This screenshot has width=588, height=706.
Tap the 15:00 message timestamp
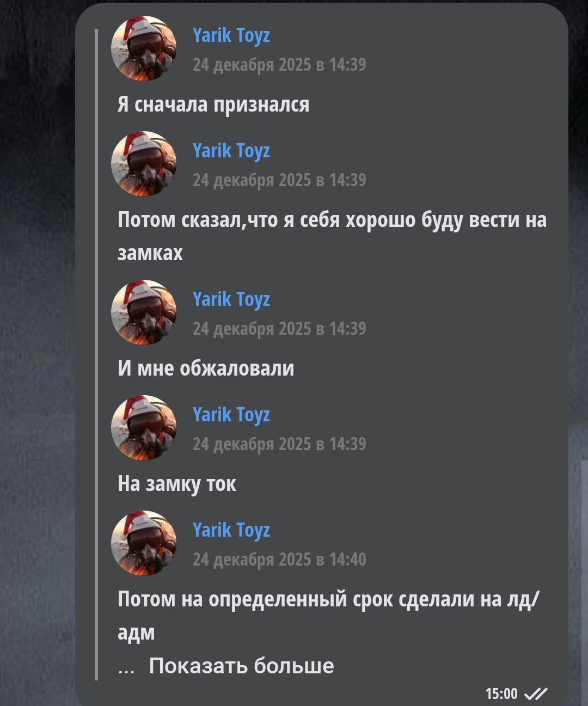click(x=501, y=693)
